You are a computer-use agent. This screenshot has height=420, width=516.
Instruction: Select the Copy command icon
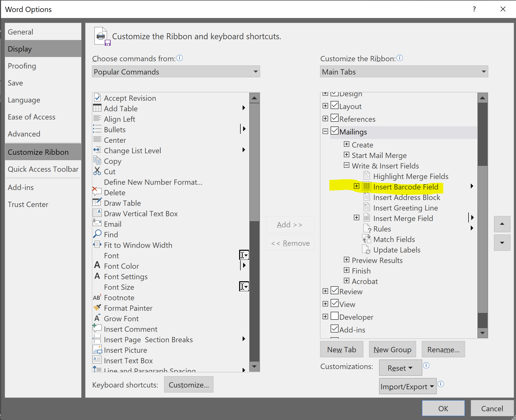[x=97, y=161]
